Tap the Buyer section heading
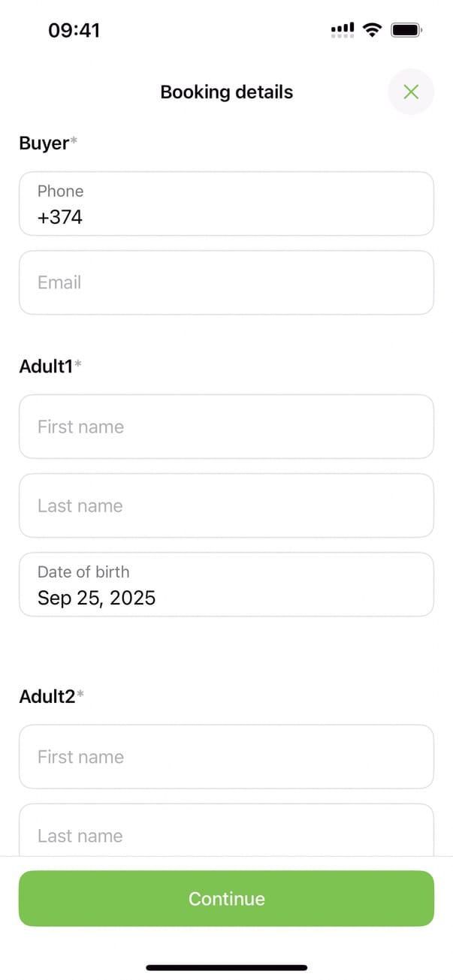Viewport: 453px width, 980px height. coord(45,143)
